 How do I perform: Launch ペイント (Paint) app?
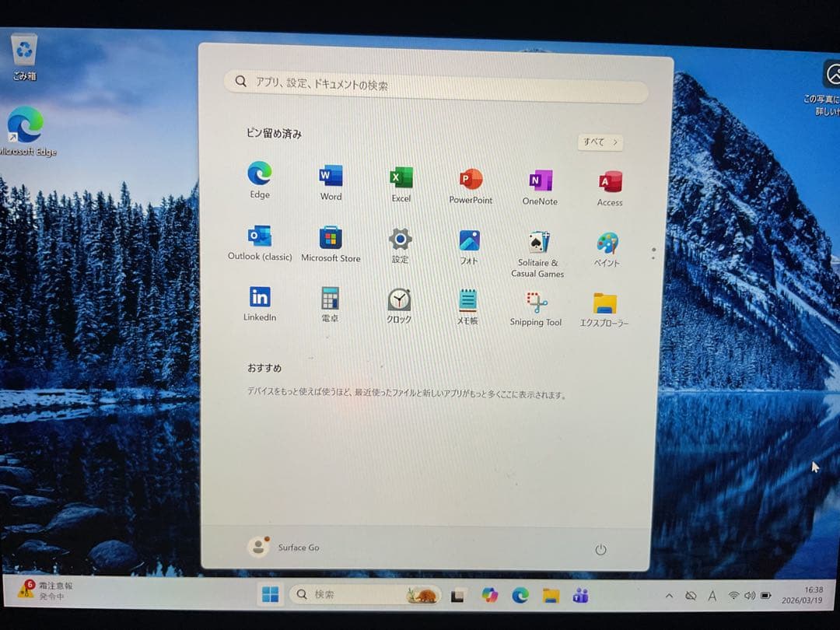(x=607, y=250)
